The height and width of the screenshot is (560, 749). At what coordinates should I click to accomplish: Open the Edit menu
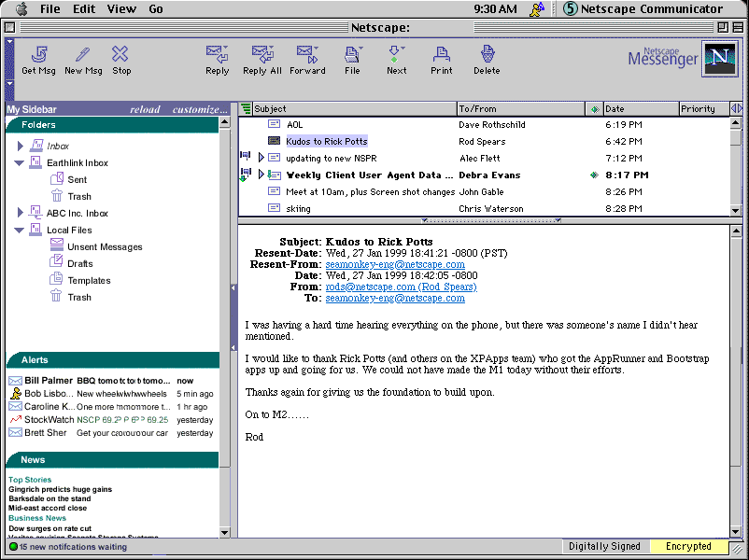click(x=84, y=9)
